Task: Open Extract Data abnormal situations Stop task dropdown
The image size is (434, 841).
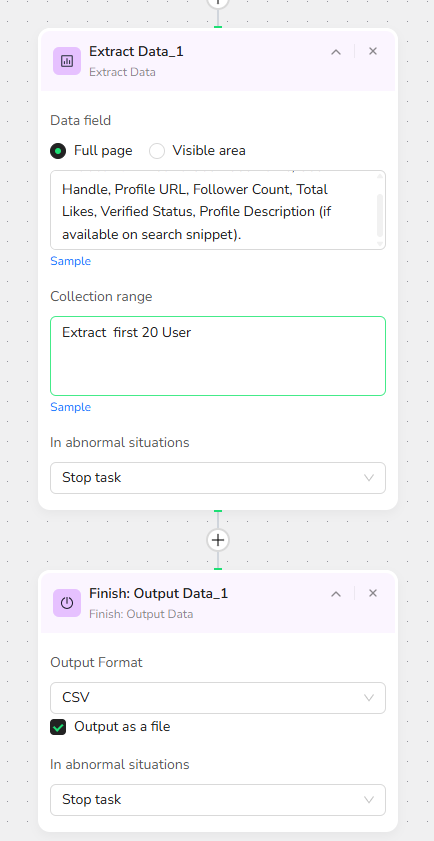Action: click(218, 478)
